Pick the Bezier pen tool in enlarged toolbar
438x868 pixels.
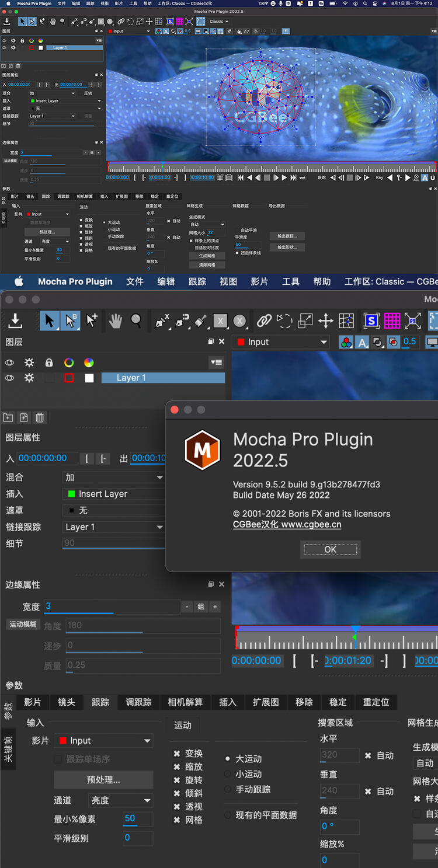tap(182, 320)
